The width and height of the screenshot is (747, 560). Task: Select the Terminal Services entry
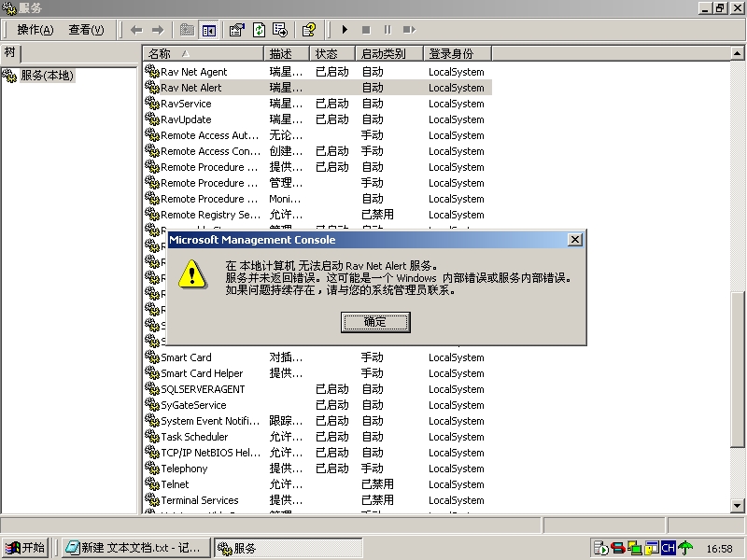(x=199, y=500)
